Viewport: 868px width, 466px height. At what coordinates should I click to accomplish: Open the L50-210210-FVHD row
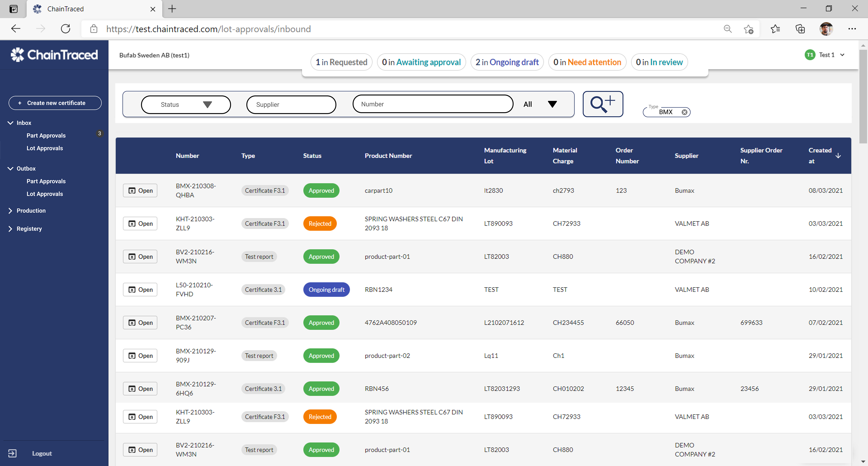140,290
